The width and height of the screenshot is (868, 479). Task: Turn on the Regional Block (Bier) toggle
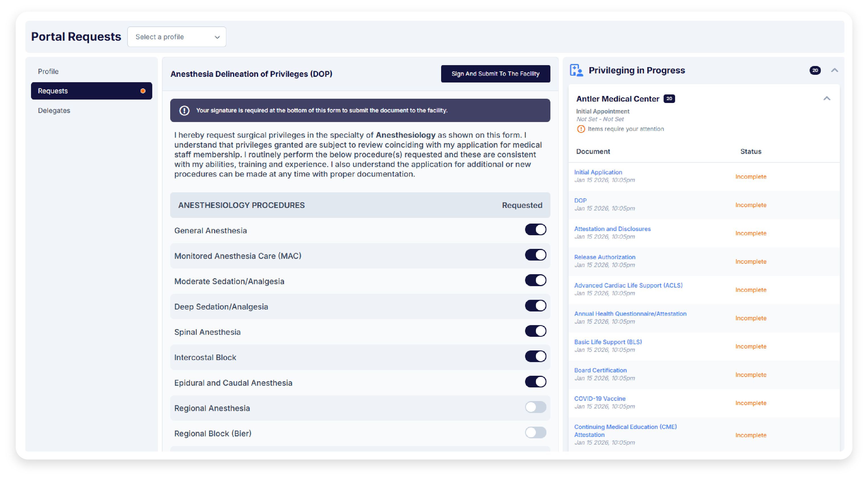point(535,433)
